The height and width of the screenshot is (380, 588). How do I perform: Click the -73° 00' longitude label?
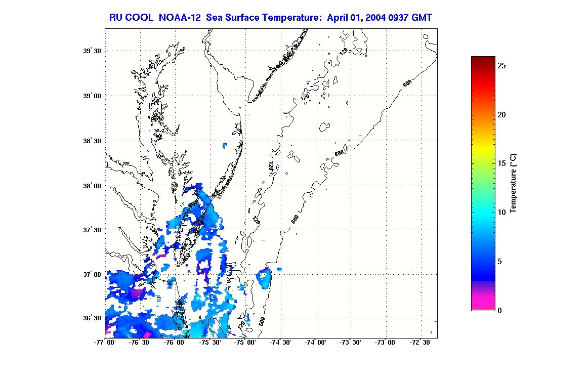(385, 343)
